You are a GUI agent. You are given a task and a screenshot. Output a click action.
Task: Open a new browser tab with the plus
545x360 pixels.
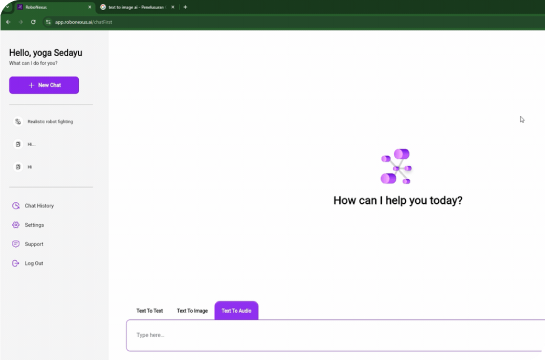pyautogui.click(x=185, y=7)
